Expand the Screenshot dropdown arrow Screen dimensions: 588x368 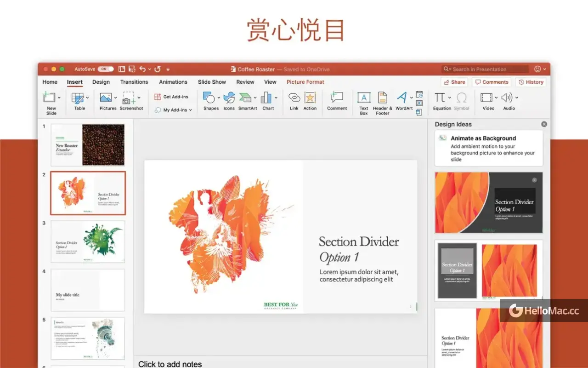coord(139,98)
